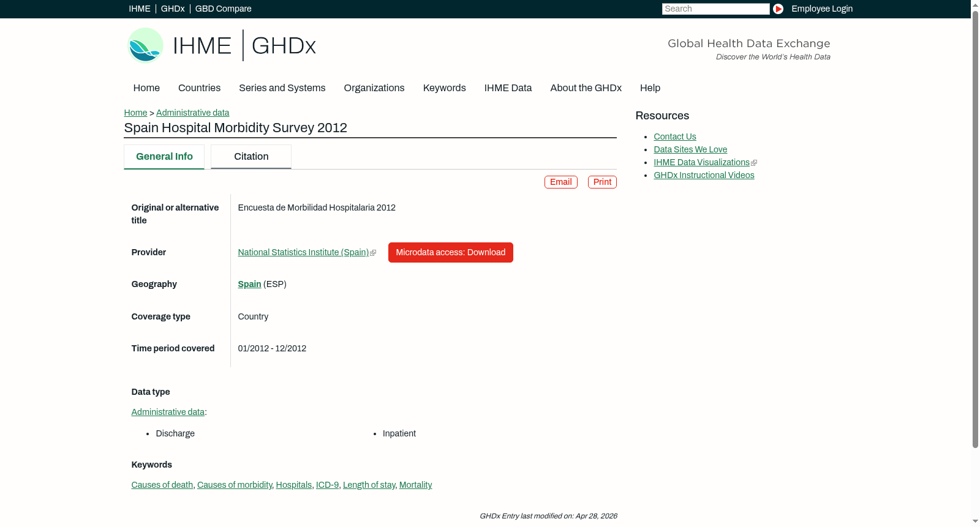Open the Home menu item
The image size is (980, 527).
click(x=146, y=88)
